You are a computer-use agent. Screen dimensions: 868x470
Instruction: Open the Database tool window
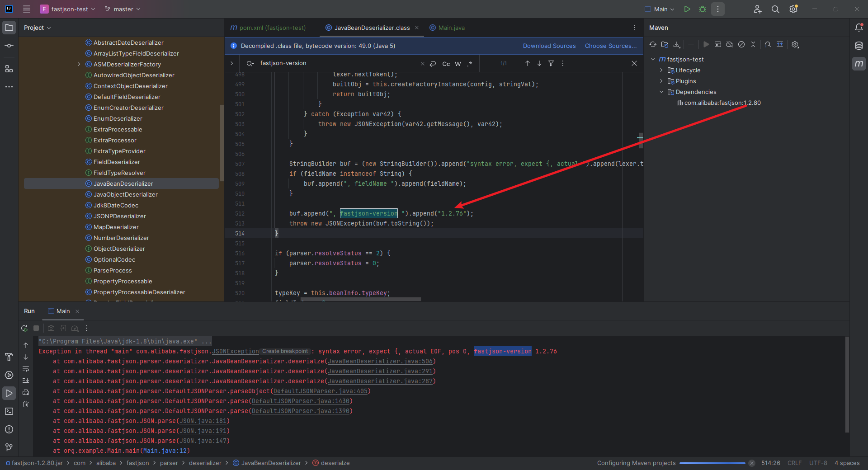[859, 46]
